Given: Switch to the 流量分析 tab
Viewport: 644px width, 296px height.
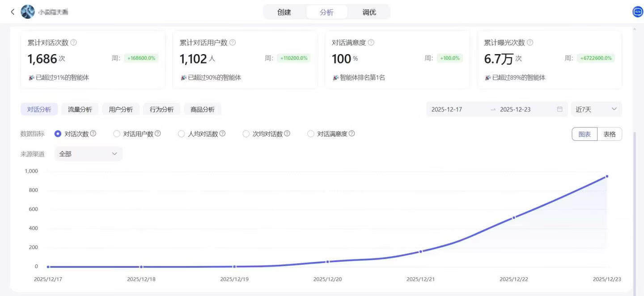Looking at the screenshot, I should click(80, 109).
